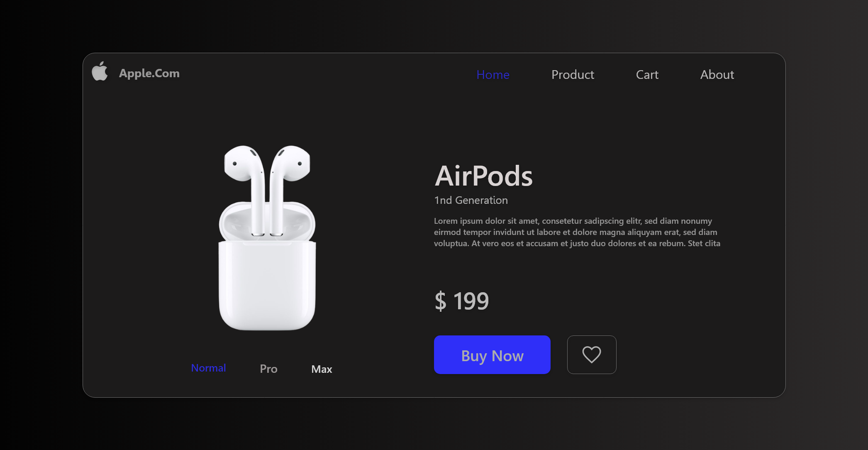Click the AirPods product title
868x450 pixels.
click(483, 176)
